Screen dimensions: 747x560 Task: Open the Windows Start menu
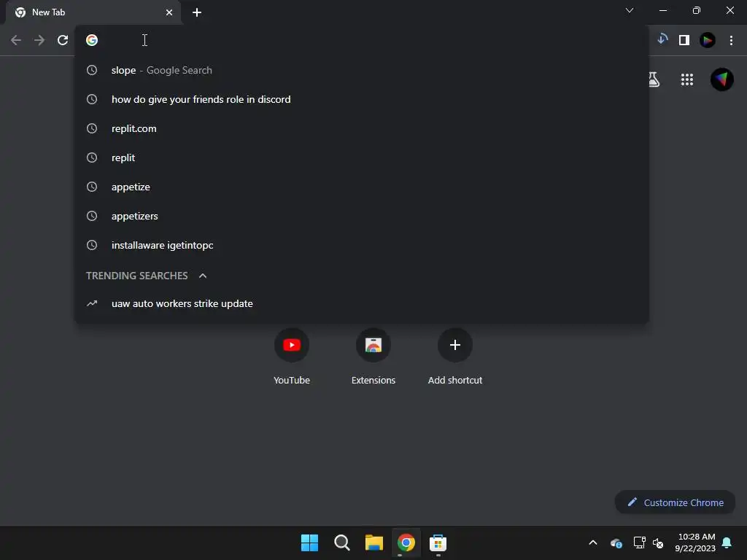[309, 542]
